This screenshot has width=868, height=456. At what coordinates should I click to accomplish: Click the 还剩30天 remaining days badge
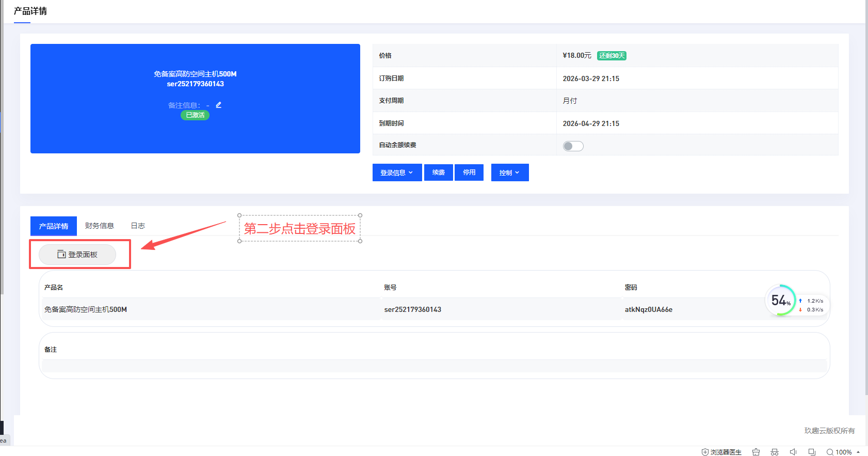tap(612, 56)
